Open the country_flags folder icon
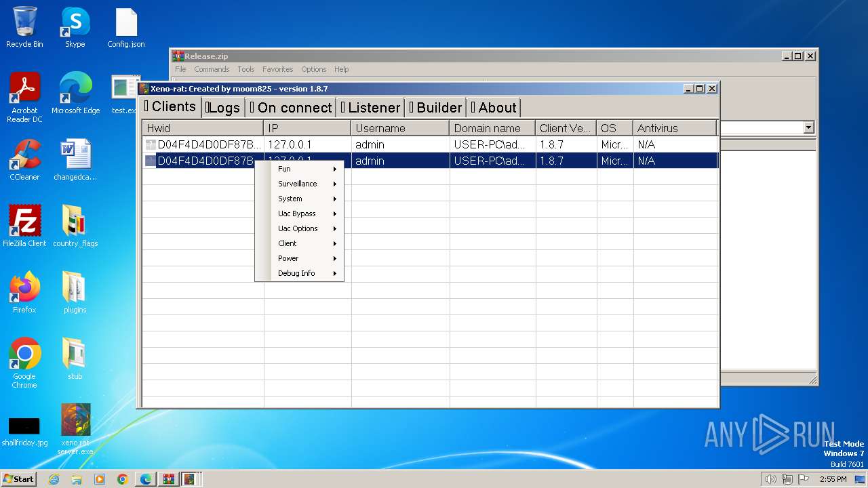 pyautogui.click(x=75, y=226)
